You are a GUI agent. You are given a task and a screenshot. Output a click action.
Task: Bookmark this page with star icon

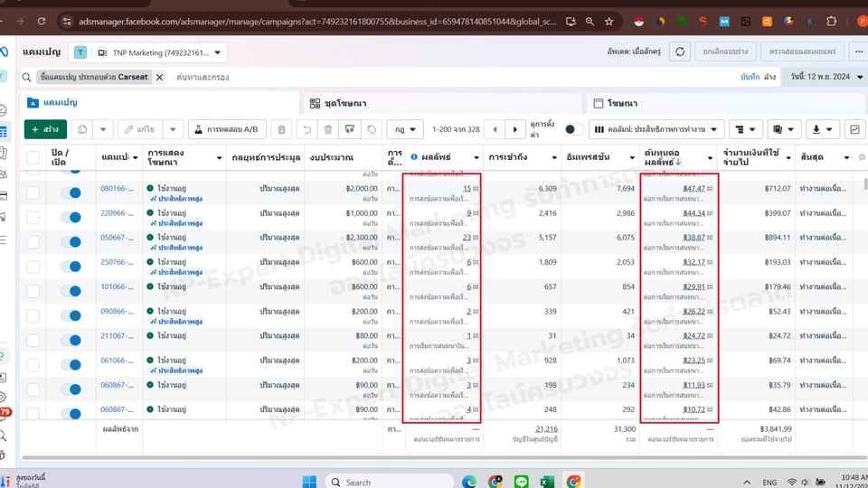pos(609,22)
